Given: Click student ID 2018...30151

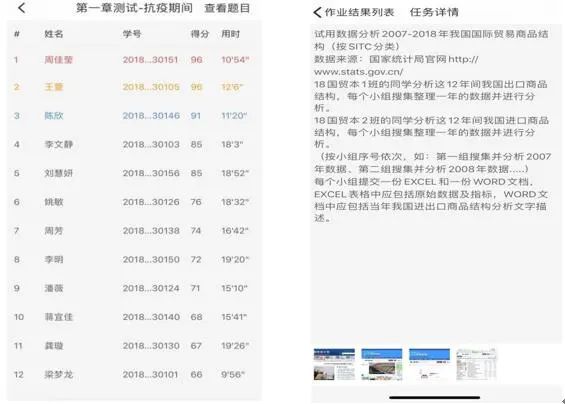Looking at the screenshot, I should 151,59.
